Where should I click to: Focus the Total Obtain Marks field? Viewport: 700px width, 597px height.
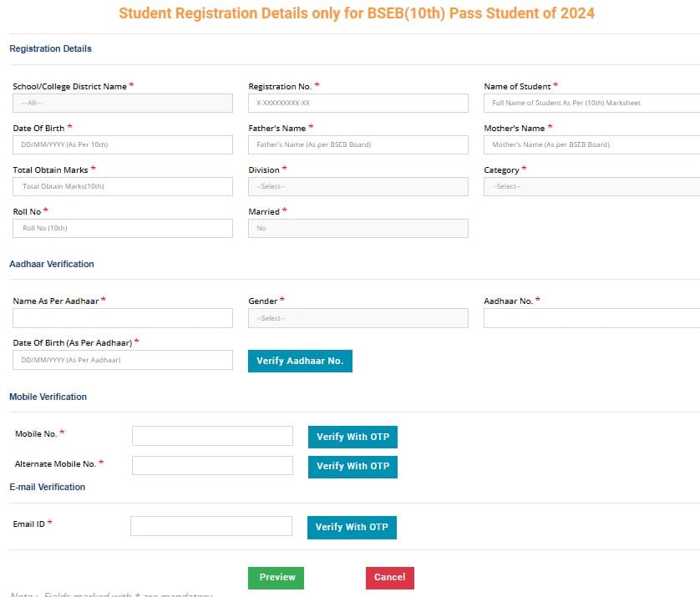122,186
